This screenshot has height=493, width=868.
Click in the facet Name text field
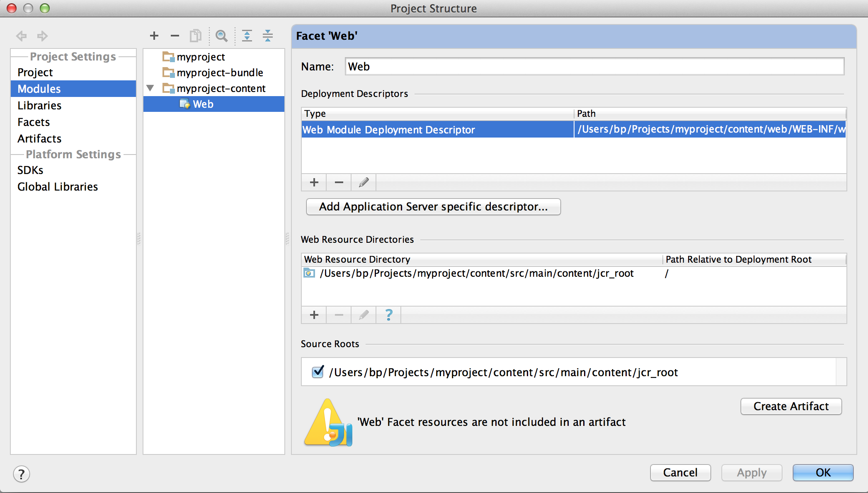594,66
